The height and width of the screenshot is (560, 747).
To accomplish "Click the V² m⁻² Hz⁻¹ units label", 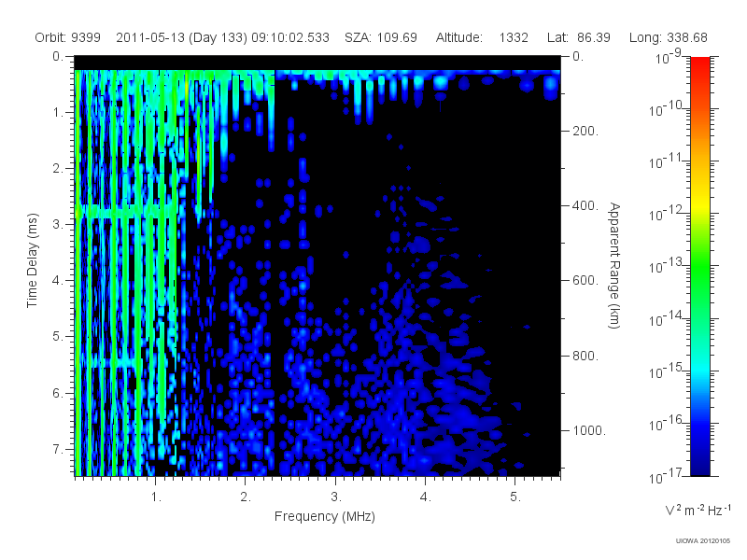I will click(x=698, y=510).
